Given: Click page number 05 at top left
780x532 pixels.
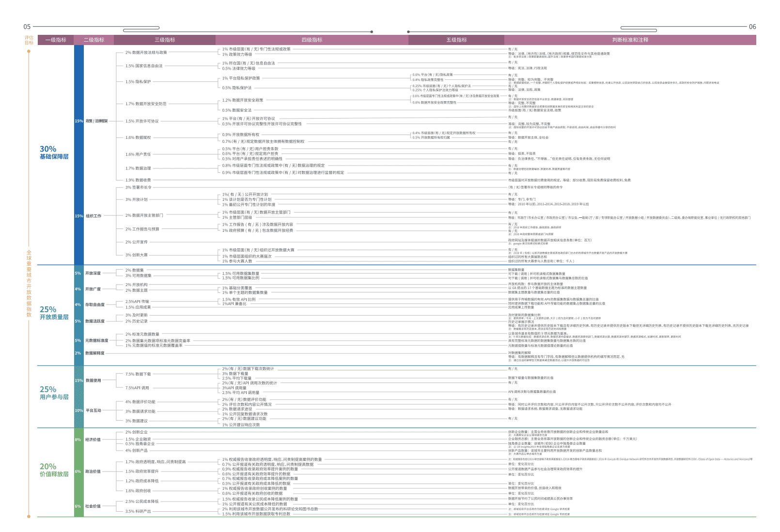Looking at the screenshot, I should pyautogui.click(x=27, y=27).
